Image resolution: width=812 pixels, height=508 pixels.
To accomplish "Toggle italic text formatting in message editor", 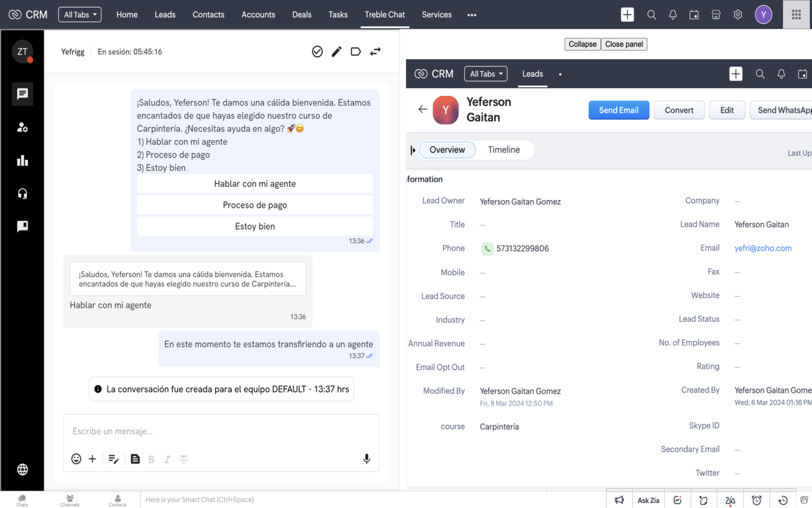I will [167, 459].
